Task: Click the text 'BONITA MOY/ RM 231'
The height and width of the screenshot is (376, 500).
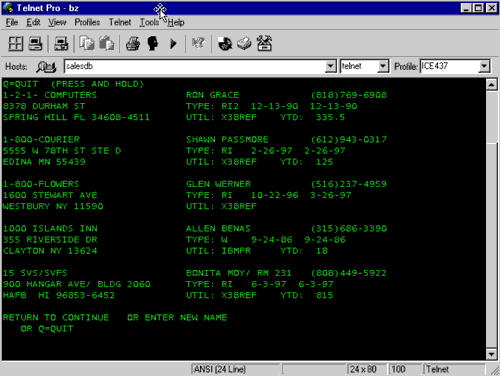Action: [239, 273]
